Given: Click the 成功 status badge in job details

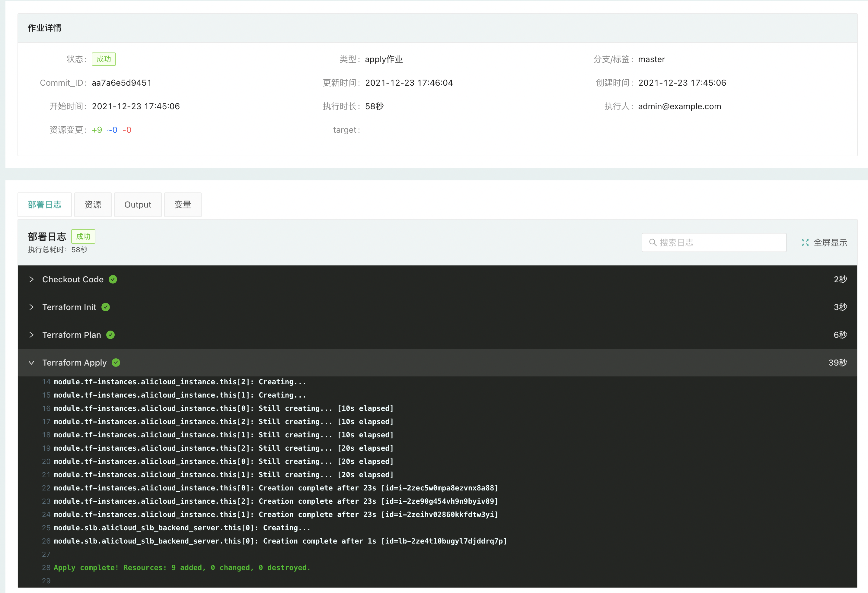Looking at the screenshot, I should (104, 59).
